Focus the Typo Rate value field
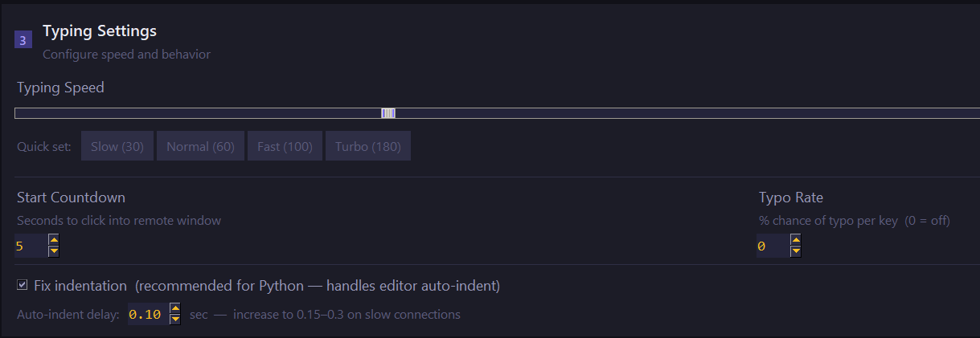This screenshot has width=980, height=338. tap(772, 246)
